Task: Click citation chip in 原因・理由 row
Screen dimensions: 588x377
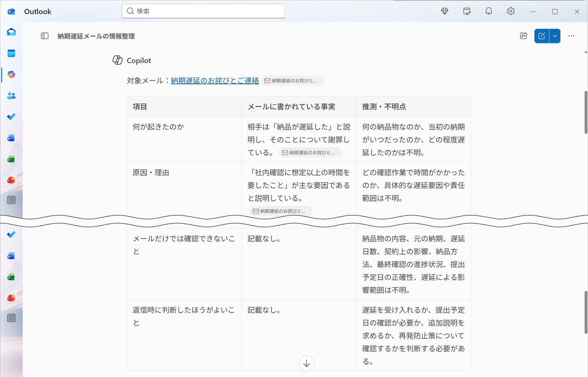Action: 281,211
